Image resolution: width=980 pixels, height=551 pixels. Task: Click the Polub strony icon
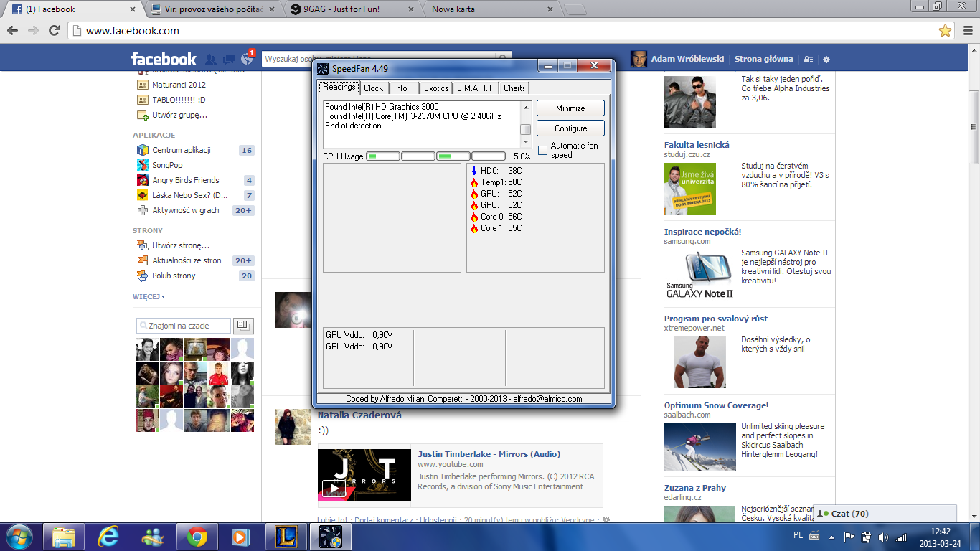(x=142, y=275)
